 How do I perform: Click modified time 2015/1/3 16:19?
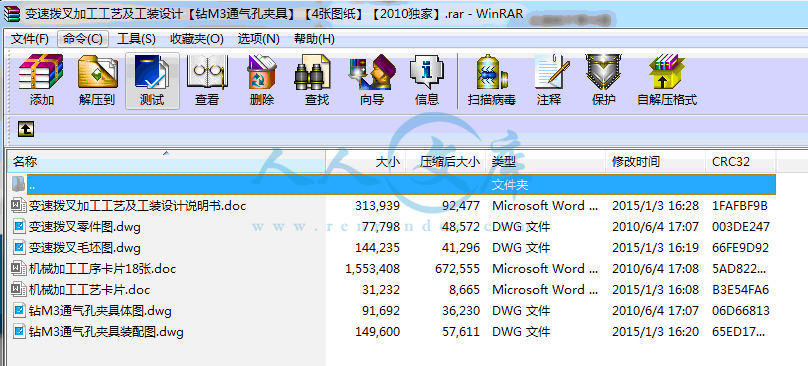click(x=655, y=248)
